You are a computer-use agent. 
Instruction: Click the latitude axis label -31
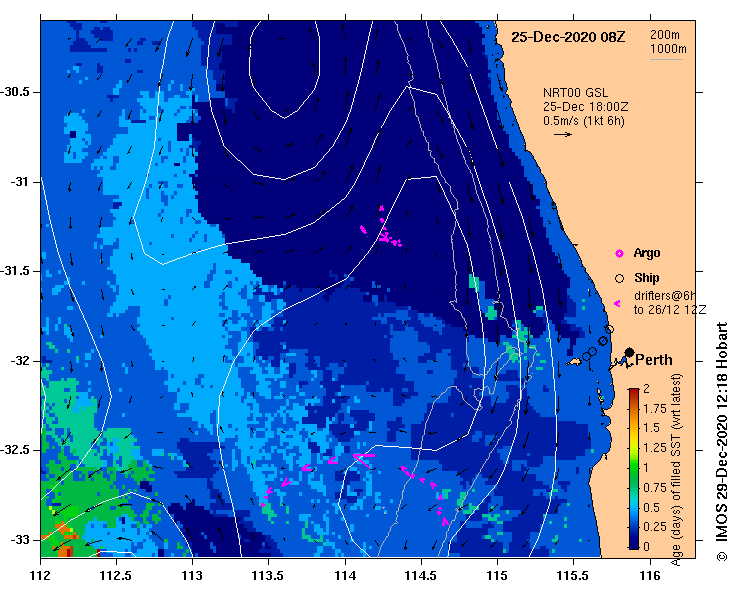tap(20, 181)
